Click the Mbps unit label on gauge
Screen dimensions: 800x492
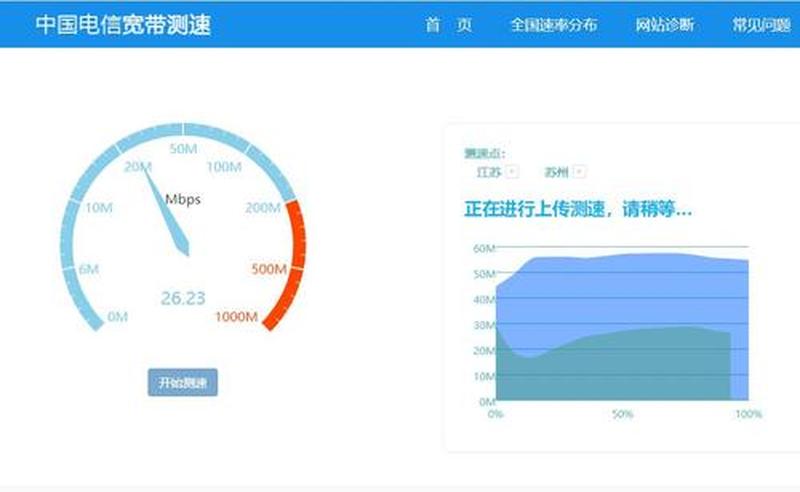[183, 199]
